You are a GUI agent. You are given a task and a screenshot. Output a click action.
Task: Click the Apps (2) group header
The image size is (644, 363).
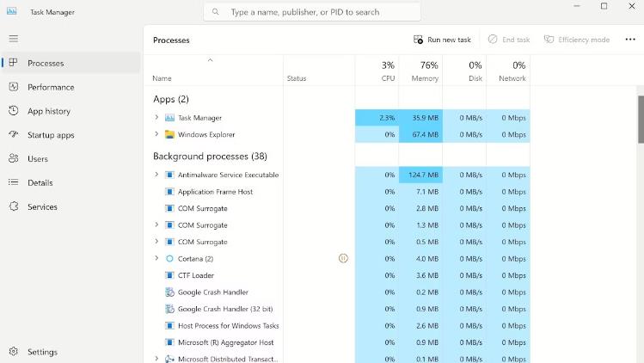[171, 99]
